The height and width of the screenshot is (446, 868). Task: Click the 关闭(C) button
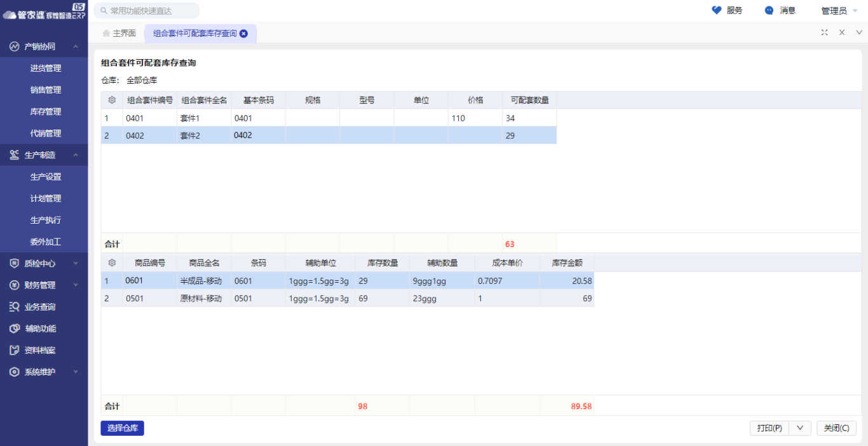(x=836, y=428)
